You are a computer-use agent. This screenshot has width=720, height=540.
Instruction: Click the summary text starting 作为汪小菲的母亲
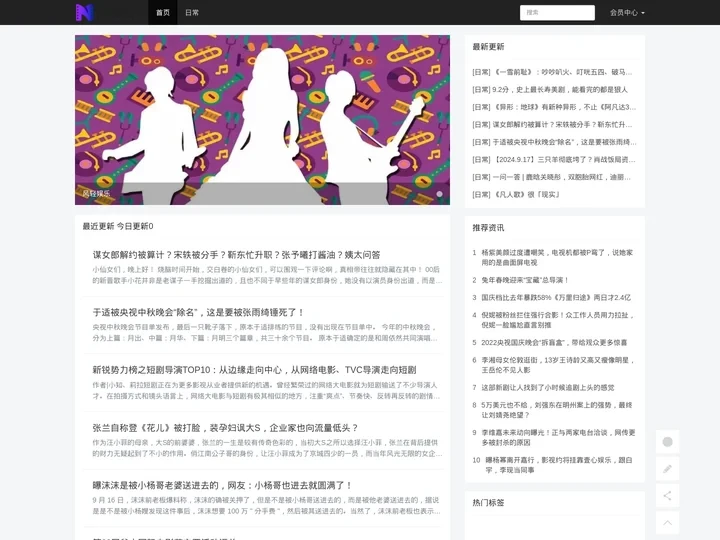coord(267,448)
